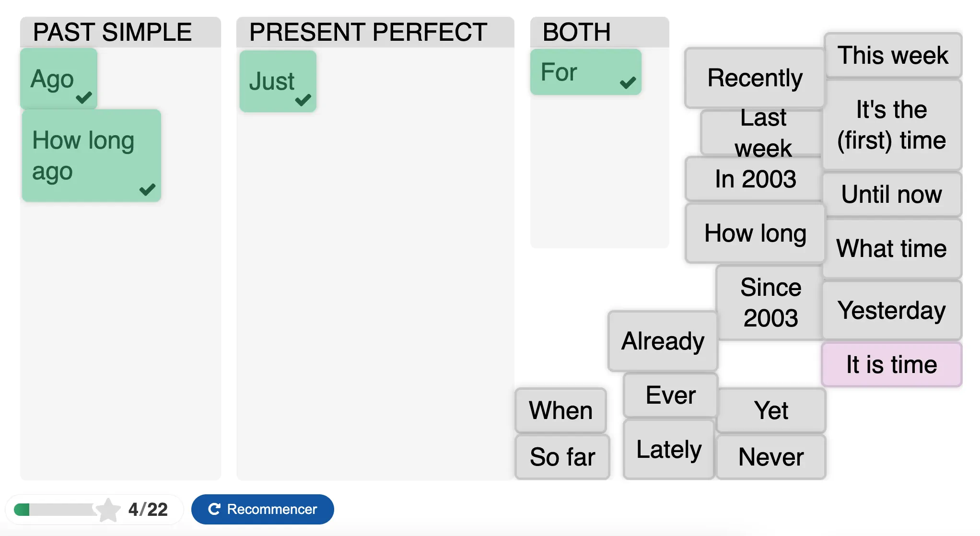The height and width of the screenshot is (536, 980).
Task: Click the checkmark on the 'For' card
Action: pyautogui.click(x=628, y=82)
